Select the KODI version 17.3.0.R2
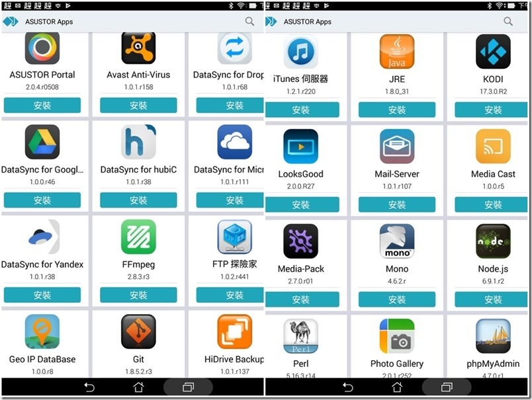The height and width of the screenshot is (400, 532). (494, 91)
